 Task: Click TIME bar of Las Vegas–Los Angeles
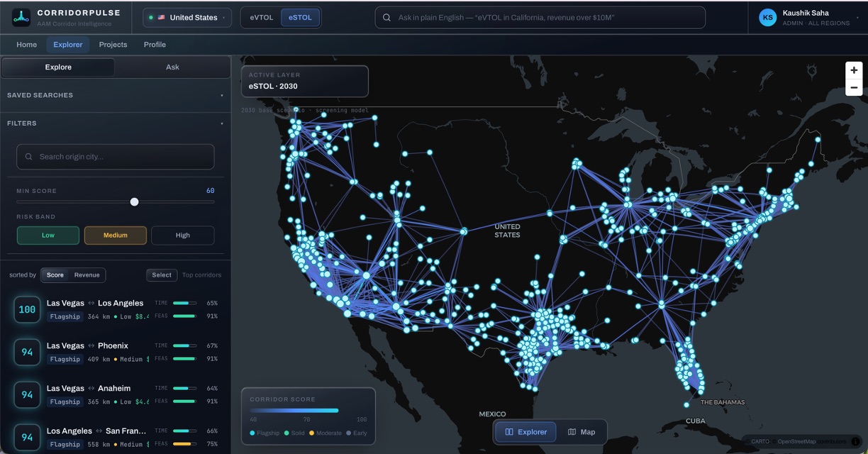click(x=185, y=303)
